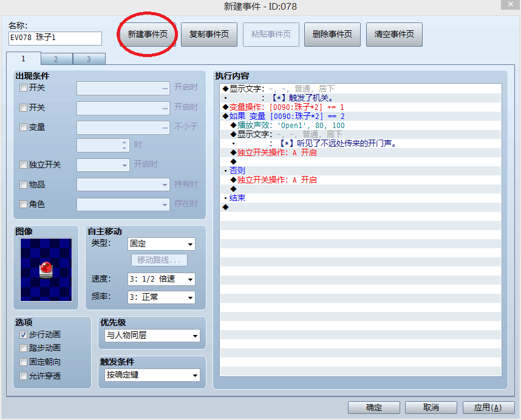Switch to event page tab 1
521x420 pixels.
click(24, 58)
